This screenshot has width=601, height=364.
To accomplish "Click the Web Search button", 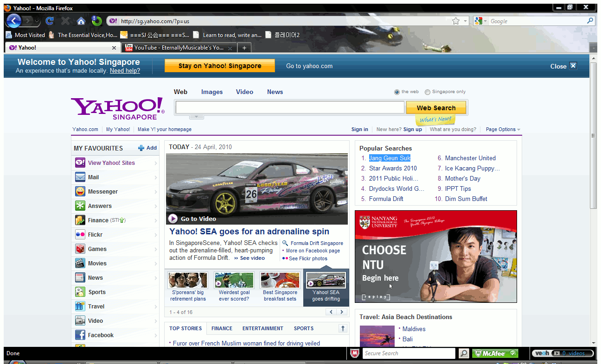I will tap(436, 108).
